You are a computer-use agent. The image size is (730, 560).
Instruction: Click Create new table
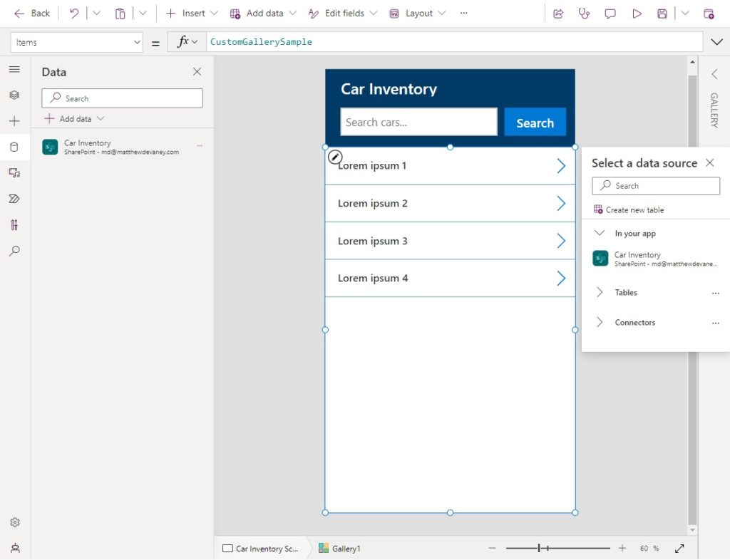[x=629, y=209]
